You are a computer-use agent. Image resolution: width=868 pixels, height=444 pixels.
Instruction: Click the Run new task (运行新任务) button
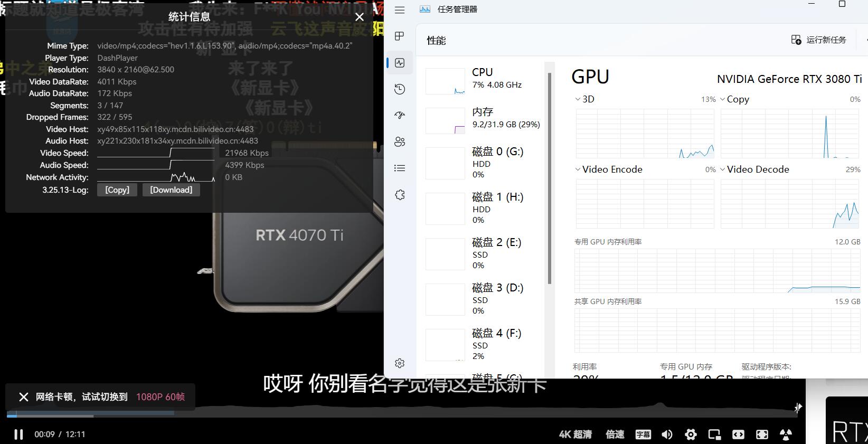click(818, 40)
